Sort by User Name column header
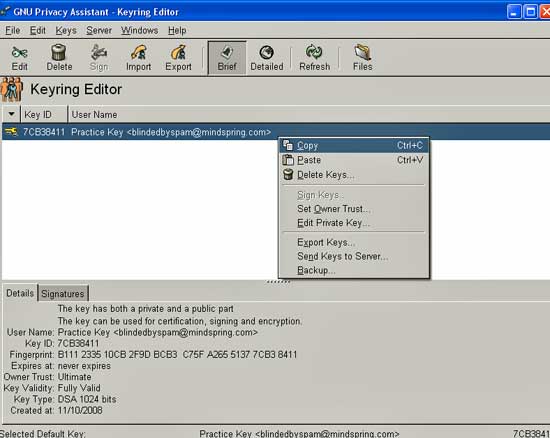The width and height of the screenshot is (550, 438). tap(309, 114)
